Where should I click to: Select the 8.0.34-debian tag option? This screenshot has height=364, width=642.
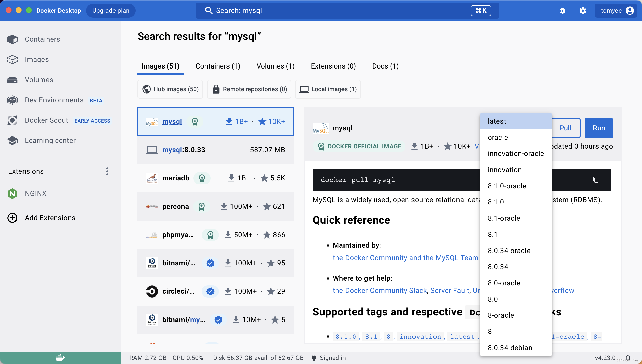pyautogui.click(x=516, y=348)
